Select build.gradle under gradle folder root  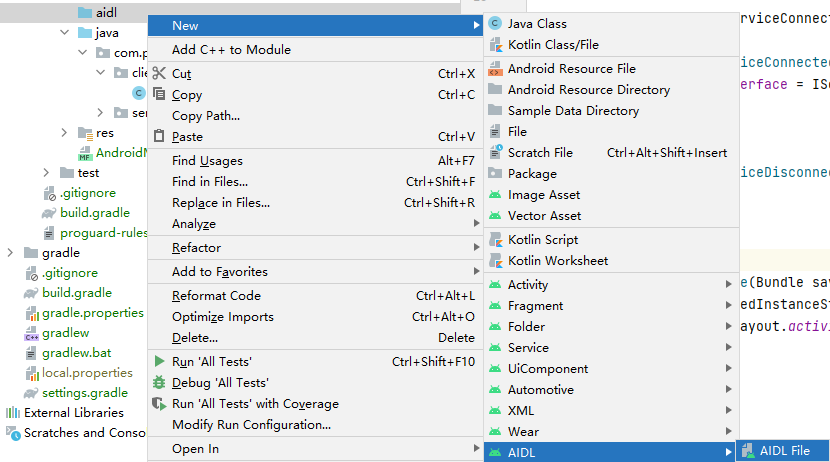click(77, 293)
